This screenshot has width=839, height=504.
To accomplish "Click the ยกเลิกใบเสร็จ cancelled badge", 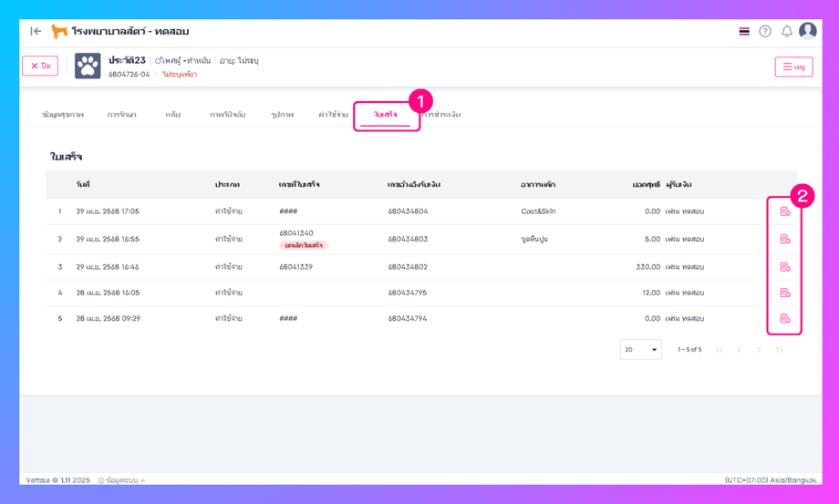I will point(304,245).
